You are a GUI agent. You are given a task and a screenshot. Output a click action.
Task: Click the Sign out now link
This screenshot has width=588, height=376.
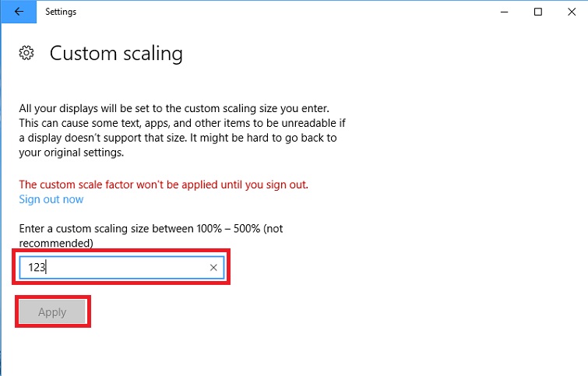pos(51,199)
